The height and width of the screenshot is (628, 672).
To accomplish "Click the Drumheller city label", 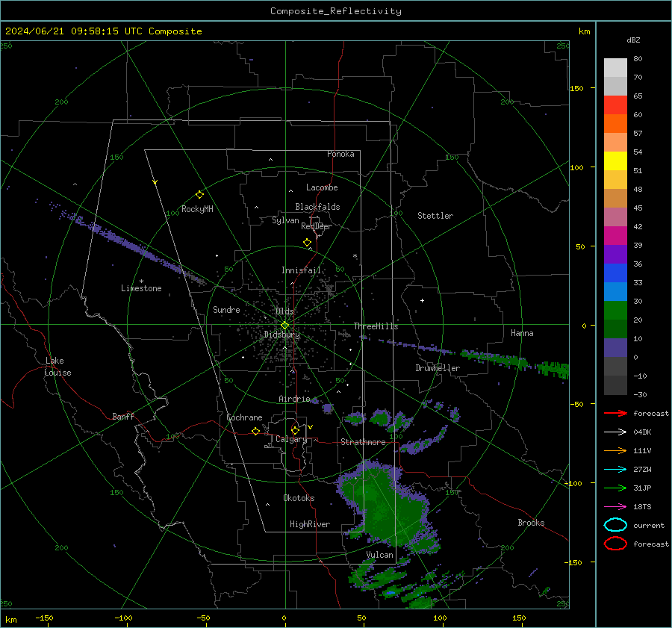I will pyautogui.click(x=438, y=368).
